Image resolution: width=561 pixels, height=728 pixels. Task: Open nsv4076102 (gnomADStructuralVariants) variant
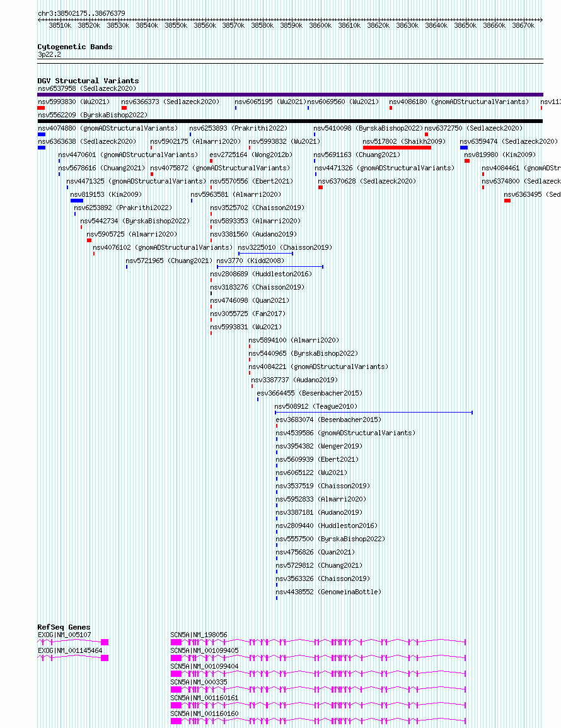coord(163,247)
